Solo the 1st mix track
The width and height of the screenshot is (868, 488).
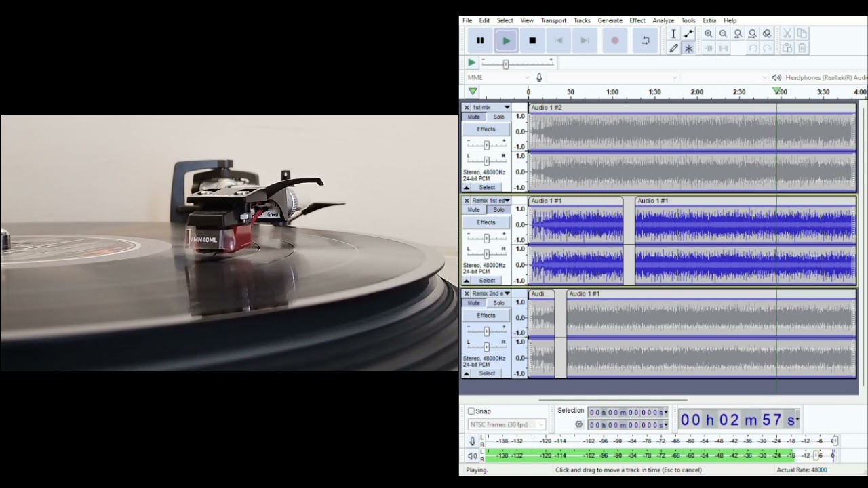pos(498,117)
